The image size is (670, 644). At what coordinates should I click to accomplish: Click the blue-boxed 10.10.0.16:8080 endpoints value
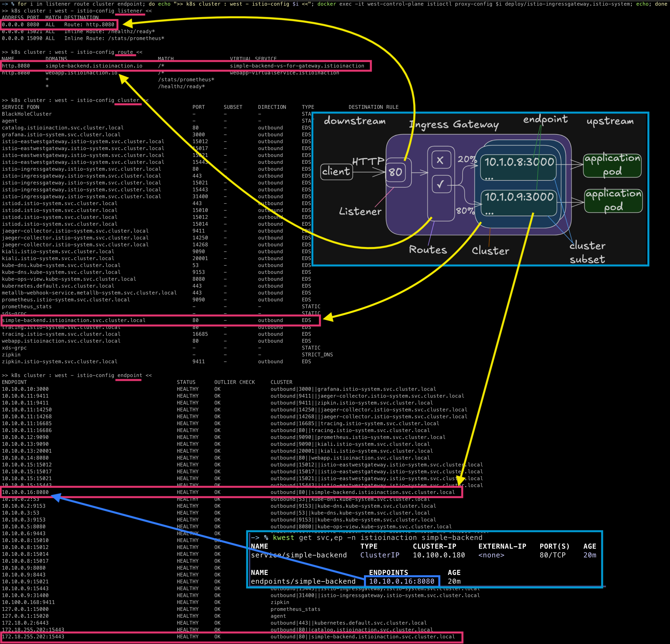click(402, 581)
